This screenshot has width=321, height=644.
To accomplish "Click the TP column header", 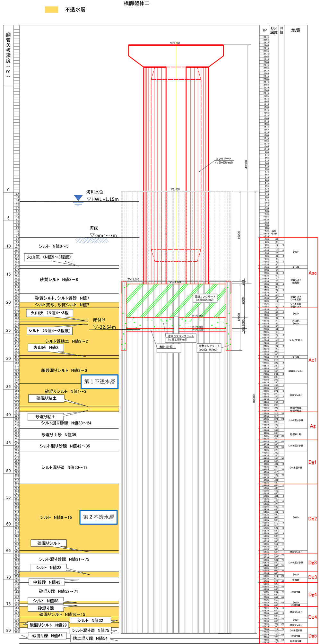I will pos(264,30).
